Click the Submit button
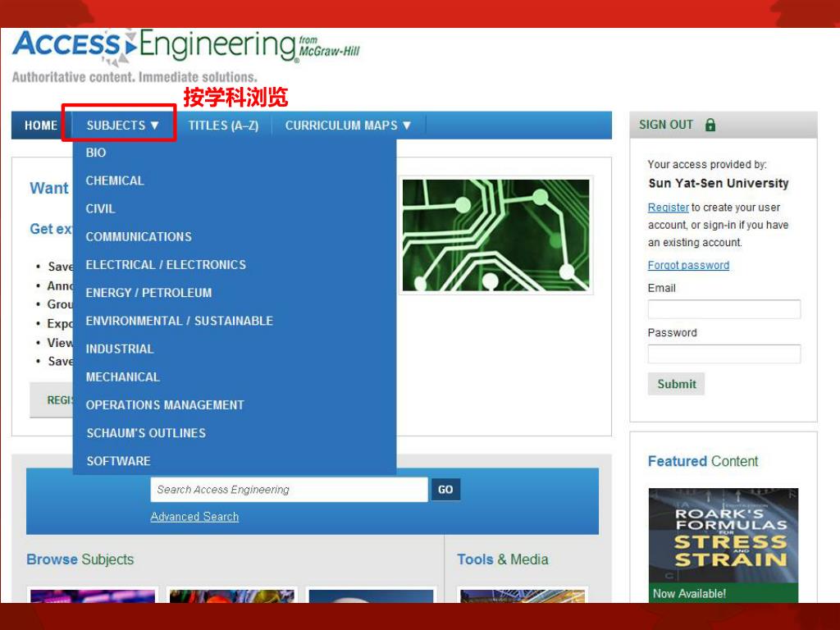This screenshot has width=840, height=630. [676, 384]
